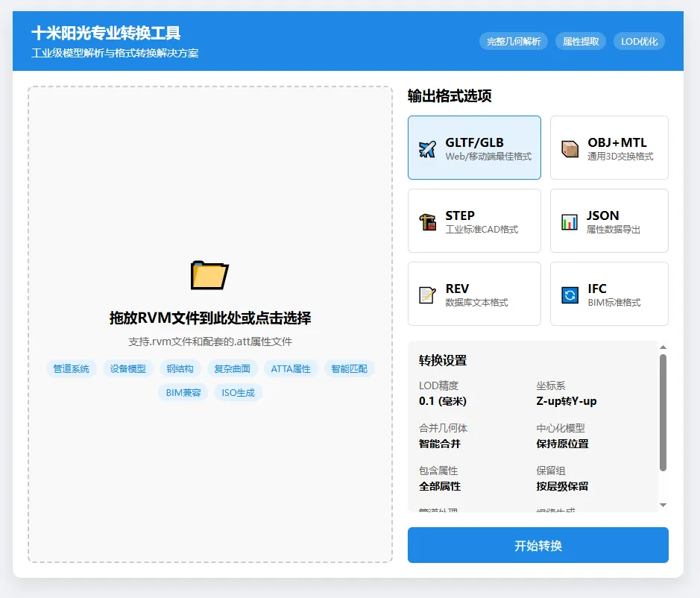Screen dimensions: 700x598
Task: Open the 属性提取 header item
Action: pyautogui.click(x=581, y=41)
